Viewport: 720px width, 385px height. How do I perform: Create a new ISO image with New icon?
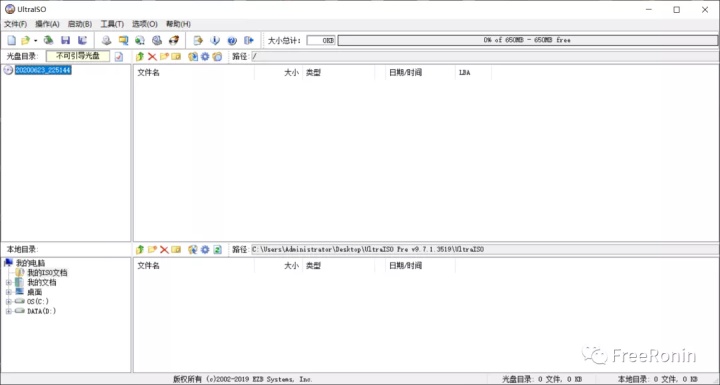point(11,40)
